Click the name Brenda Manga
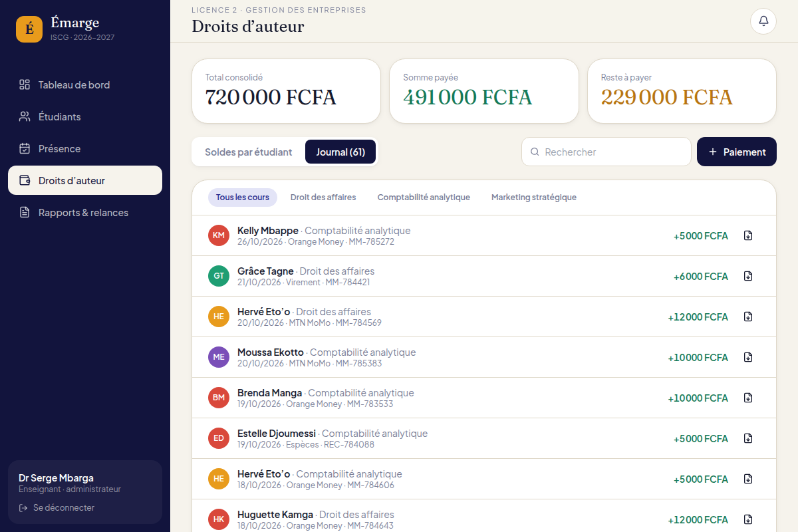This screenshot has height=532, width=798. point(269,393)
